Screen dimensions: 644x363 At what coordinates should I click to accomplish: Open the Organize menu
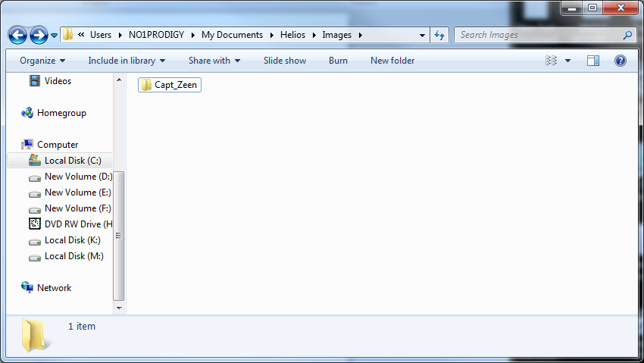tap(42, 61)
